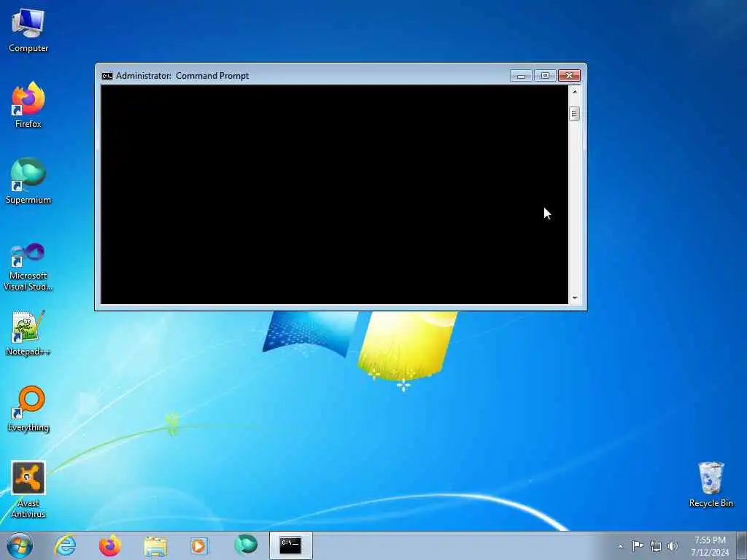The height and width of the screenshot is (560, 747).
Task: Click inside the Command Prompt console area
Action: 334,194
